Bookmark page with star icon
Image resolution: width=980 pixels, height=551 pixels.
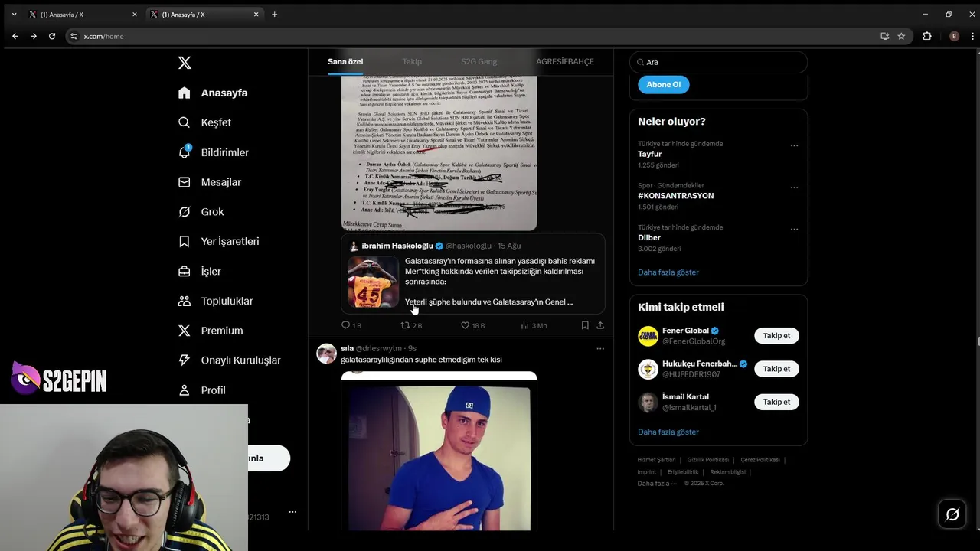pos(902,36)
